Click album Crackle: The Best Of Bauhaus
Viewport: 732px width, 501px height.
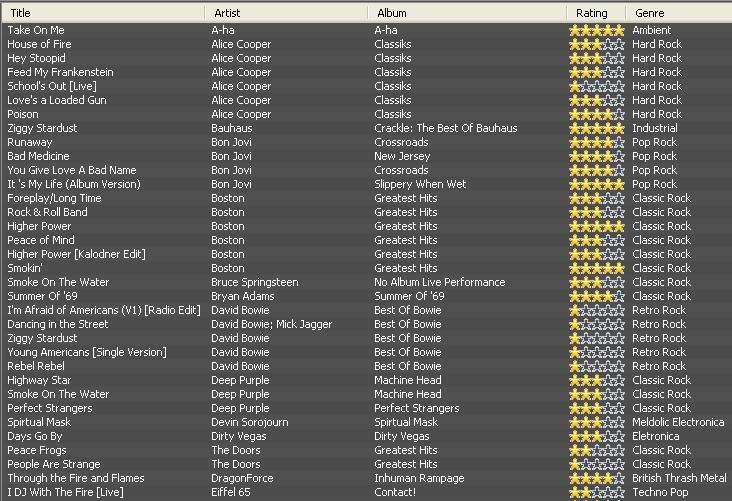point(446,128)
